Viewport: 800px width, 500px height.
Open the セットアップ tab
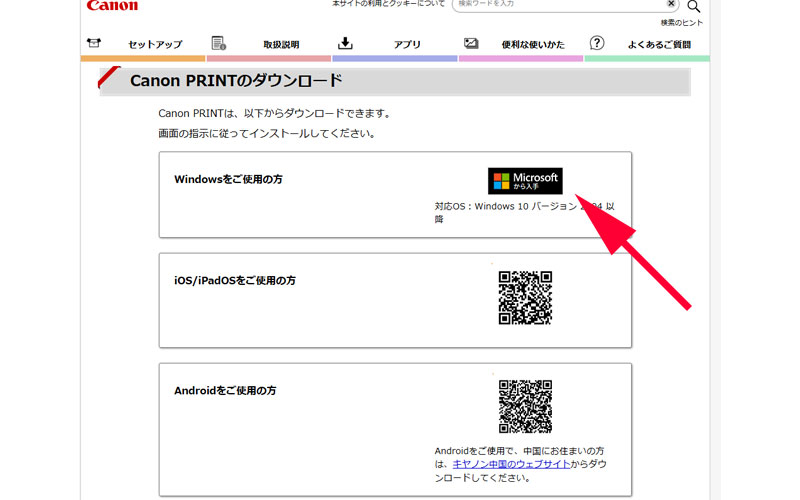155,45
